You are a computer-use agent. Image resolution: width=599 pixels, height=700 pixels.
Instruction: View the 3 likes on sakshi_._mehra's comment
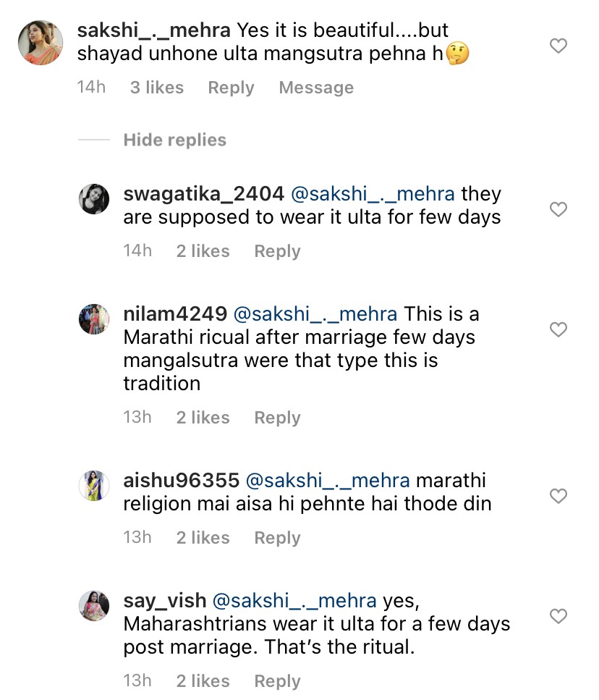(x=157, y=88)
